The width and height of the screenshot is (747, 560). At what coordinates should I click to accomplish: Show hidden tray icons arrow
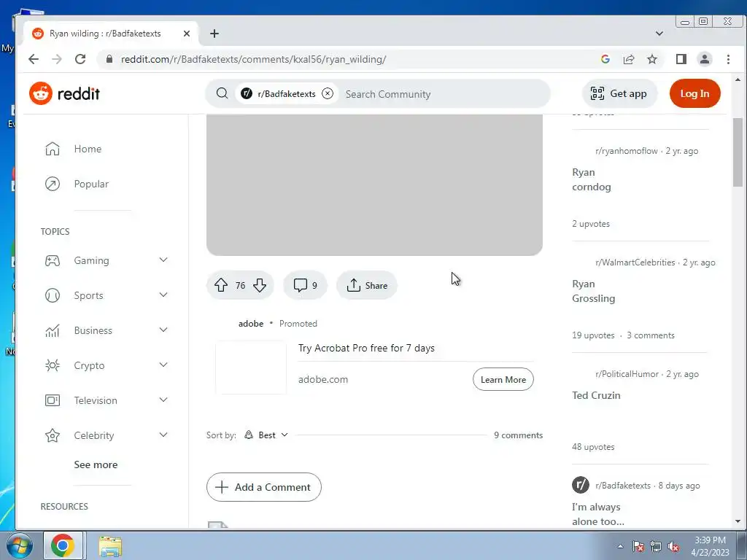pyautogui.click(x=620, y=546)
